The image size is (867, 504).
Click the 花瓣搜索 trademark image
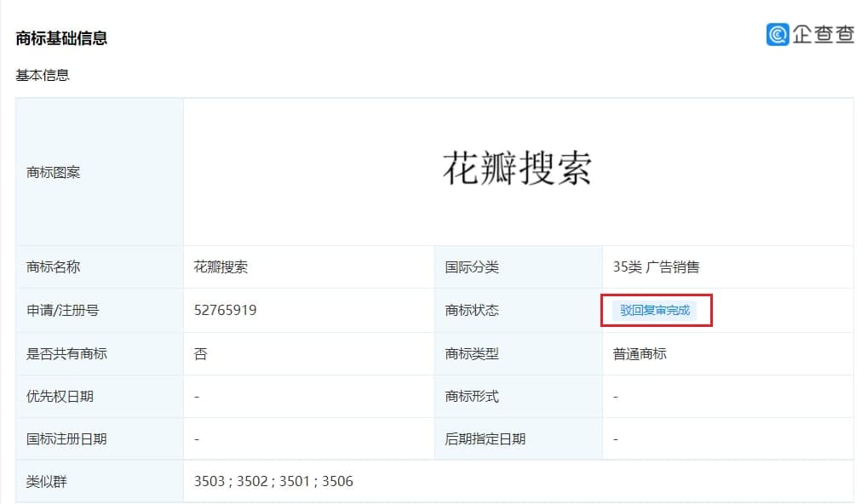point(518,169)
